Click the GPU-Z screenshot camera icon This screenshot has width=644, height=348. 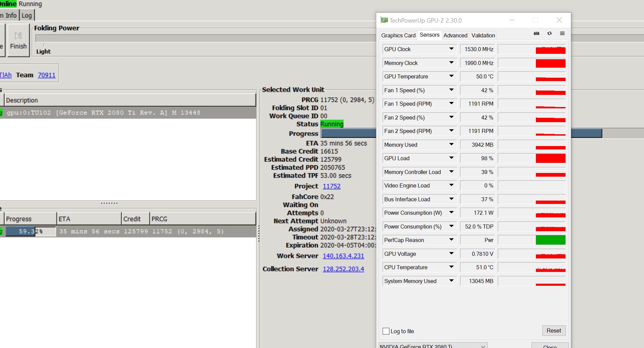tap(537, 33)
